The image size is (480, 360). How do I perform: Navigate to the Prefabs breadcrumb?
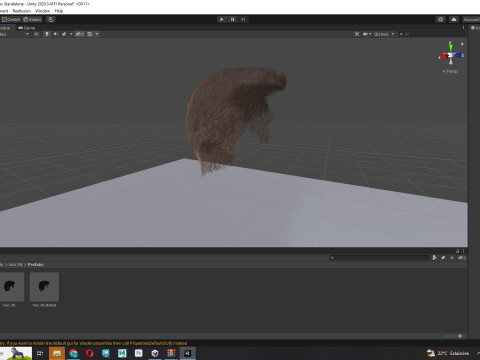click(36, 264)
